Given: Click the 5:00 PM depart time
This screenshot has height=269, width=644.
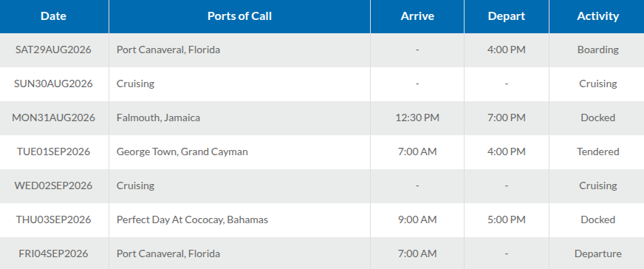Looking at the screenshot, I should [x=507, y=220].
